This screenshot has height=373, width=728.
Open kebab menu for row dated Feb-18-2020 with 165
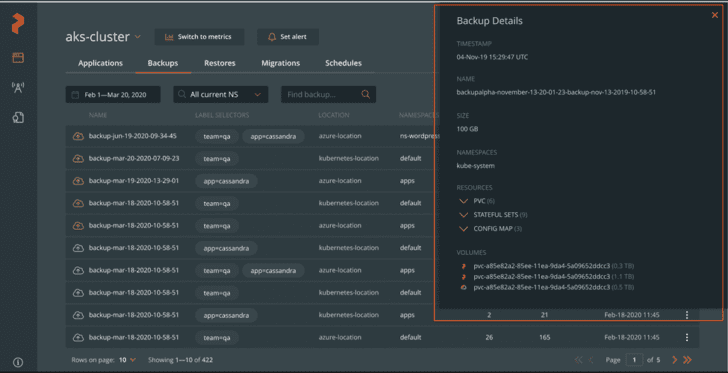coord(687,337)
